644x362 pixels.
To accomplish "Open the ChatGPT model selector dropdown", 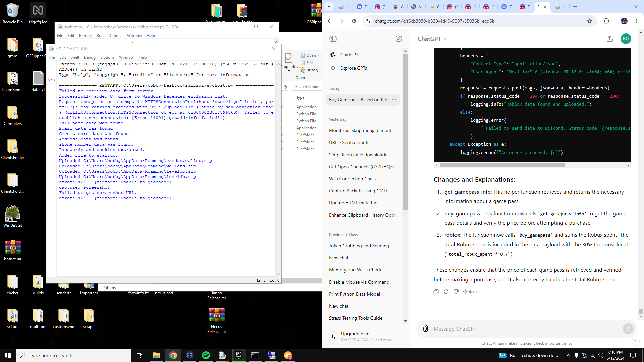I will pyautogui.click(x=432, y=39).
